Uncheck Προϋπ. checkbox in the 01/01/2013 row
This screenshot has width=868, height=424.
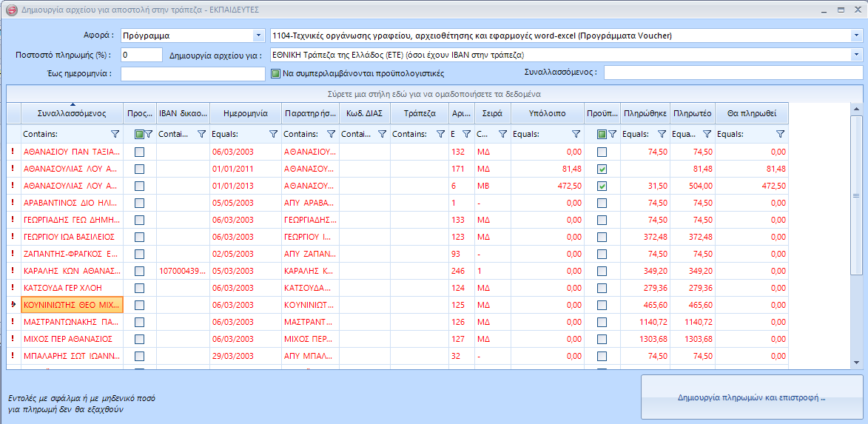[x=602, y=186]
